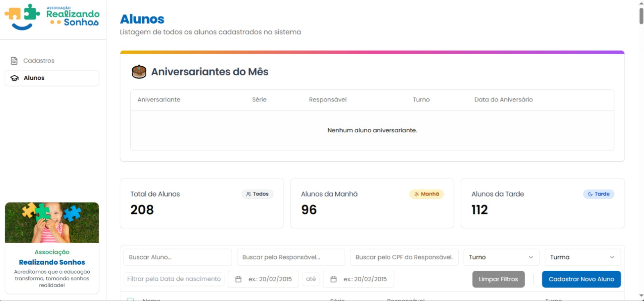Click the Todos people badge
Screen dimensions: 644x301
click(257, 194)
